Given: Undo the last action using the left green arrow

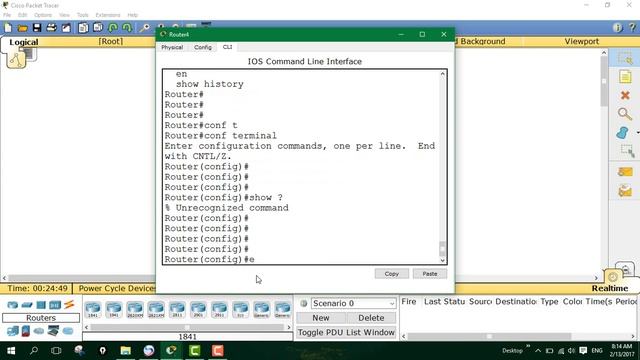Looking at the screenshot, I should coord(113,28).
